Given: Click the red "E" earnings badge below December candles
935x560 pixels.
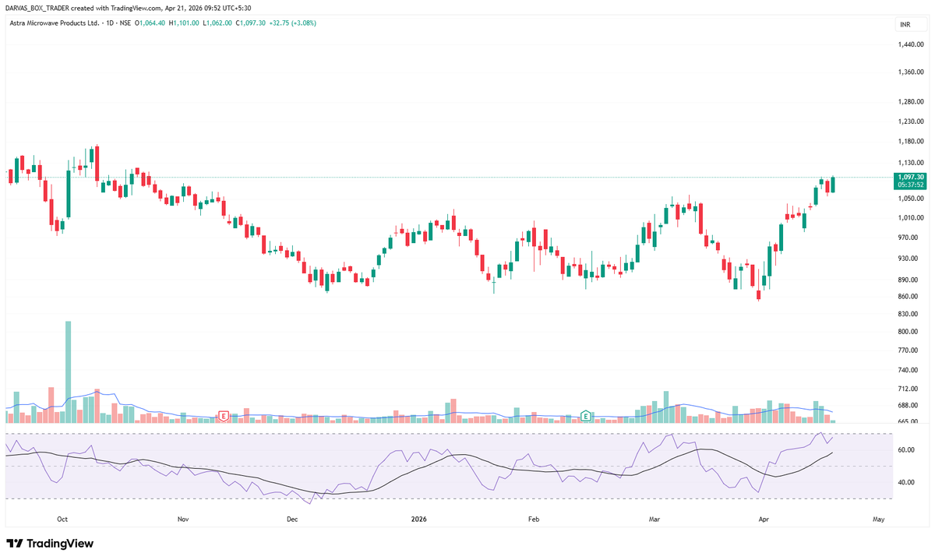Looking at the screenshot, I should pyautogui.click(x=223, y=415).
